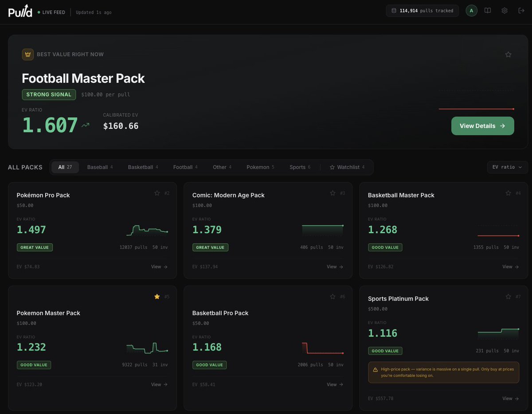This screenshot has width=532, height=414.
Task: View the Comic: Modern Age Pack
Action: [335, 267]
